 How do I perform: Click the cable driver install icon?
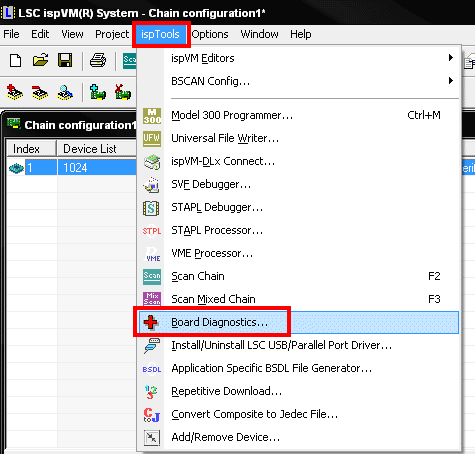tap(152, 345)
